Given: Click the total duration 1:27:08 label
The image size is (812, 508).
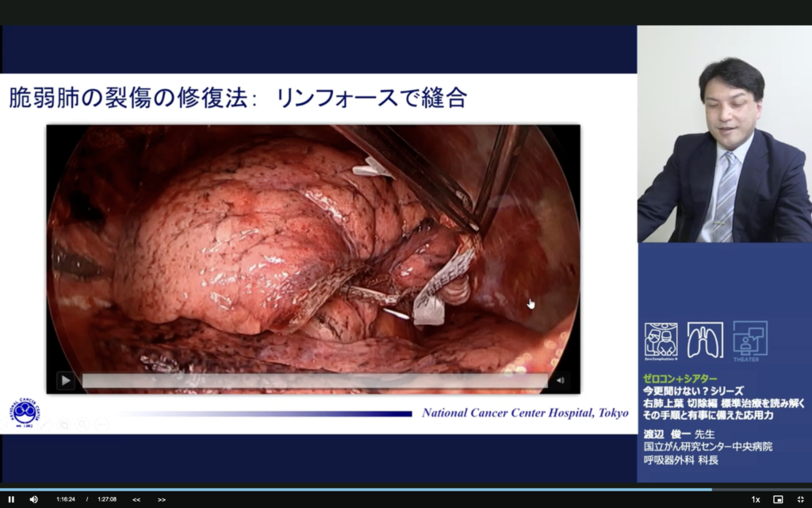Looking at the screenshot, I should (x=107, y=499).
